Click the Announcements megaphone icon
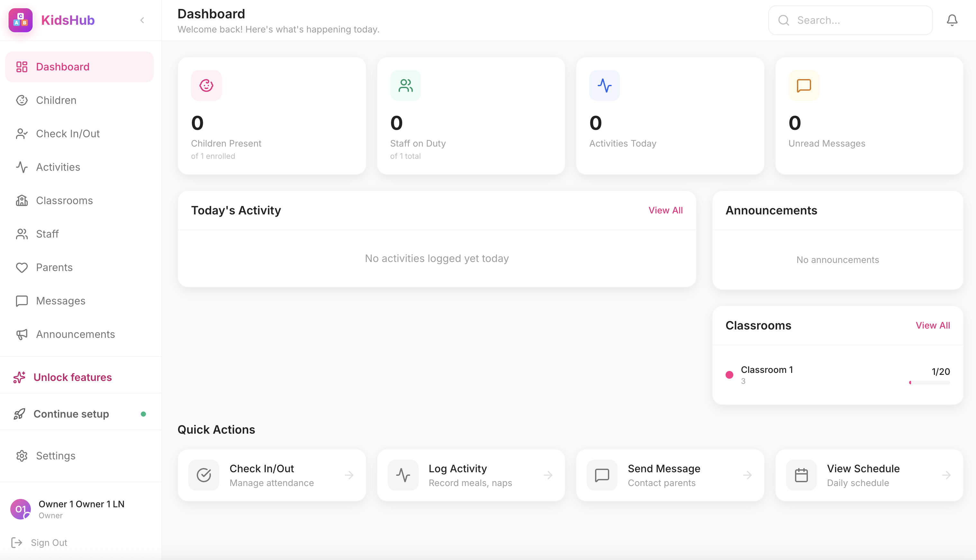Screen dimensions: 976x560 (x=22, y=334)
